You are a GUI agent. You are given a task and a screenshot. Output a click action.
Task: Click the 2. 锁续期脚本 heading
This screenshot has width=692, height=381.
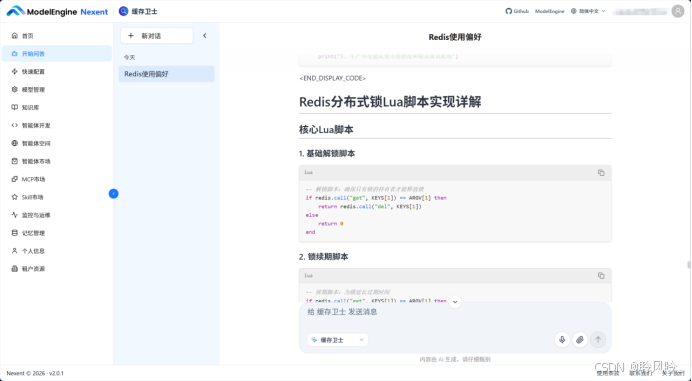pos(323,257)
